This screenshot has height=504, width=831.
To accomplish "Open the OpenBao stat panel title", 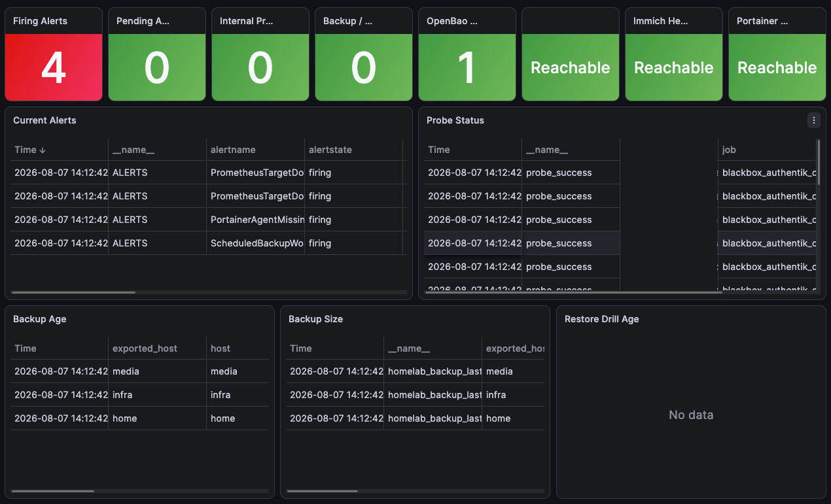I will tap(452, 21).
